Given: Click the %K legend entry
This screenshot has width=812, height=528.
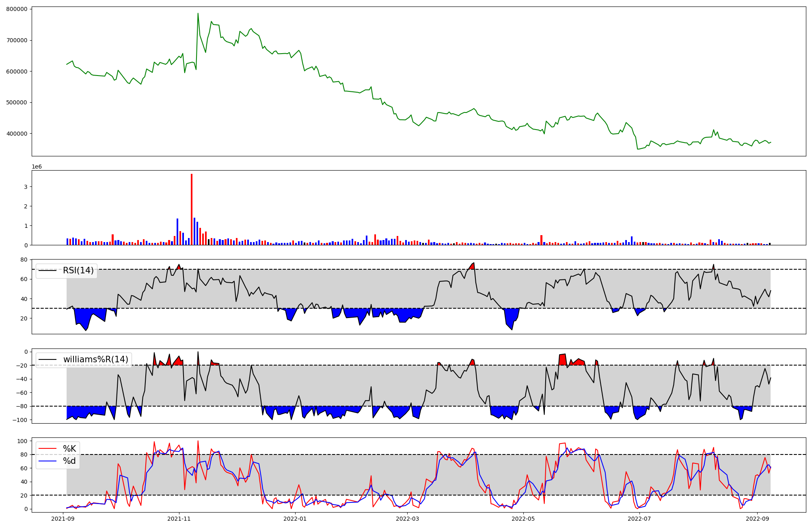Looking at the screenshot, I should 69,449.
